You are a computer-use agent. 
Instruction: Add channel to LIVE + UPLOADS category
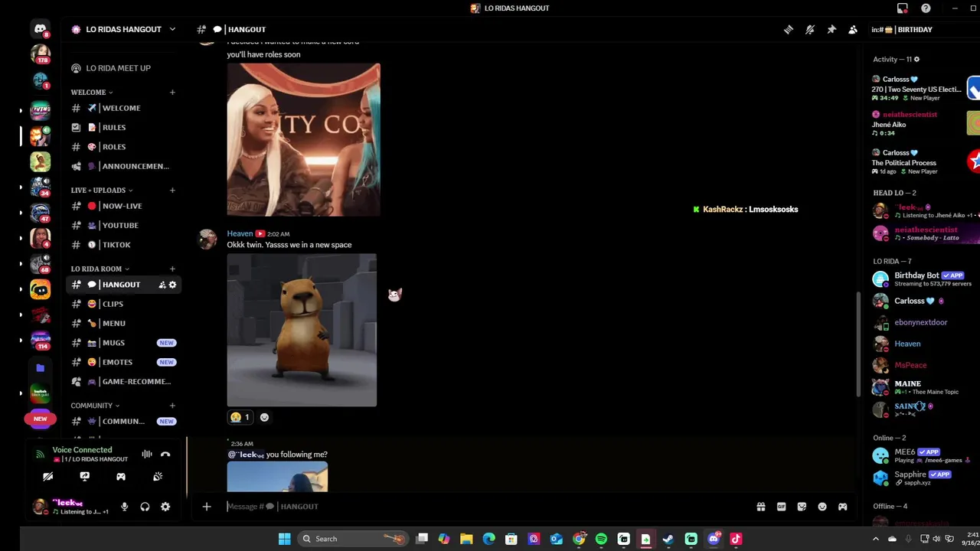click(x=172, y=190)
